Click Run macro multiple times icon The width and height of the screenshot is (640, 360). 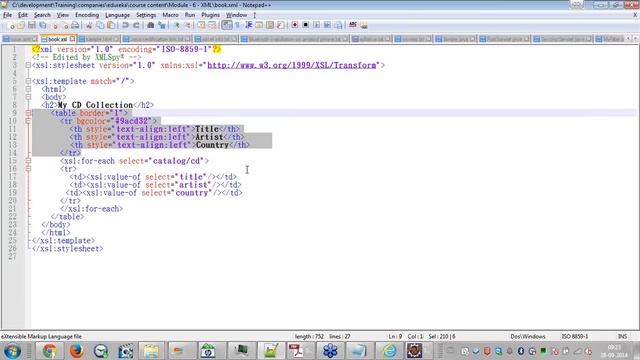pyautogui.click(x=327, y=25)
